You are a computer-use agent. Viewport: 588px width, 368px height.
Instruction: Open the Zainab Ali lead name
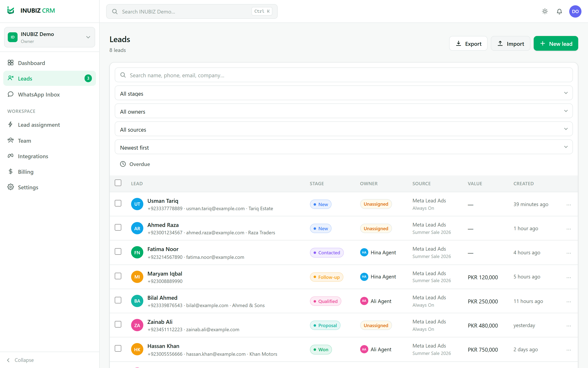[160, 322]
